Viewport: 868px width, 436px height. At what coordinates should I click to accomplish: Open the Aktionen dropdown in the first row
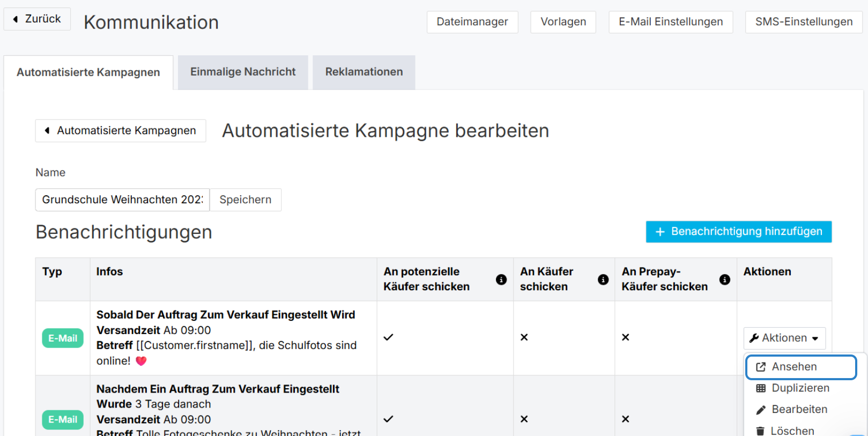[x=784, y=338]
